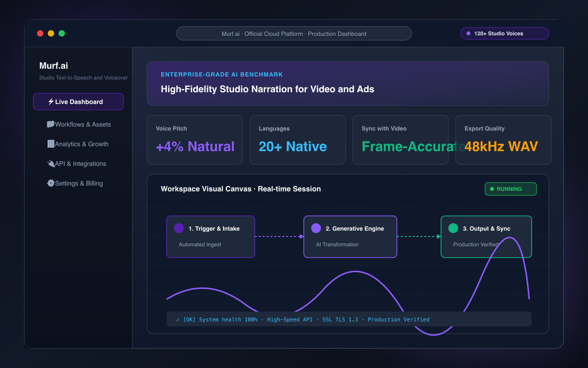This screenshot has width=588, height=368.
Task: Open Settings & Billing page
Action: [x=78, y=183]
